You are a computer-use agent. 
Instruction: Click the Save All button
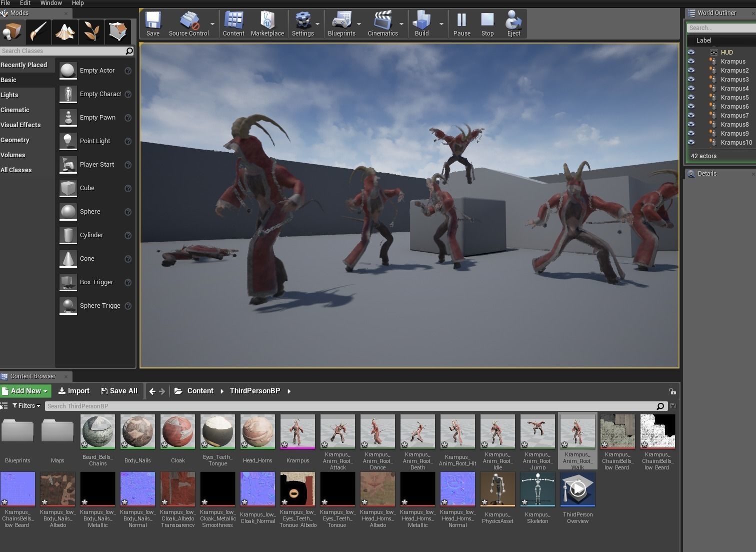point(119,391)
